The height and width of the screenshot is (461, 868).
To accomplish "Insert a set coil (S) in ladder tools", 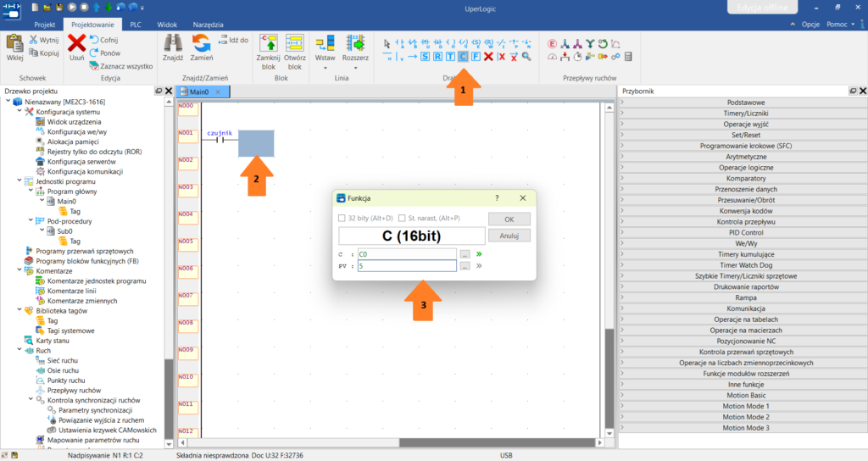I will 476,43.
